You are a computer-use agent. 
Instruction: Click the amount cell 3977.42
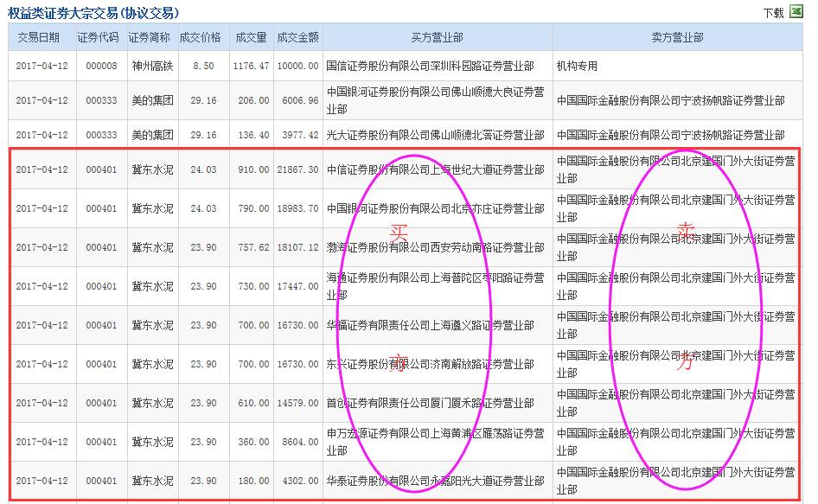click(300, 135)
